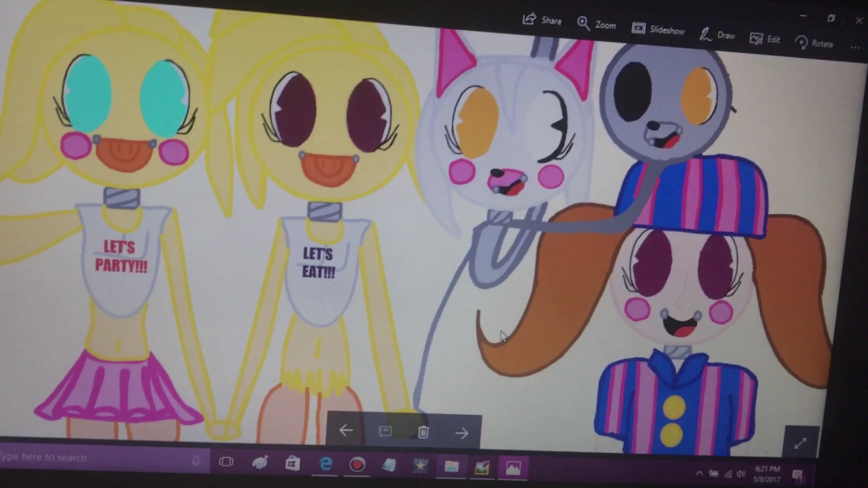
Task: Open Task View on the taskbar
Action: pos(226,462)
